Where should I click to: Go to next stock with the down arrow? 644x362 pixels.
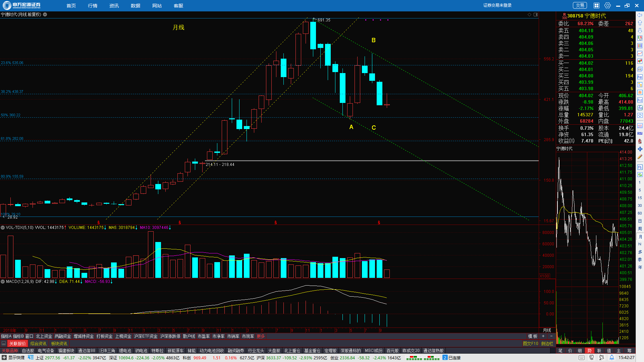coord(640,31)
